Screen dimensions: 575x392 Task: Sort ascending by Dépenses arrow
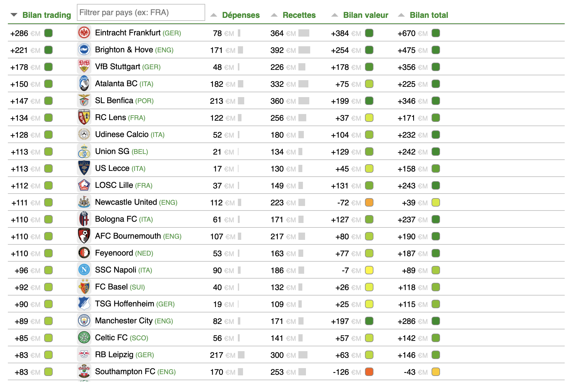click(214, 15)
